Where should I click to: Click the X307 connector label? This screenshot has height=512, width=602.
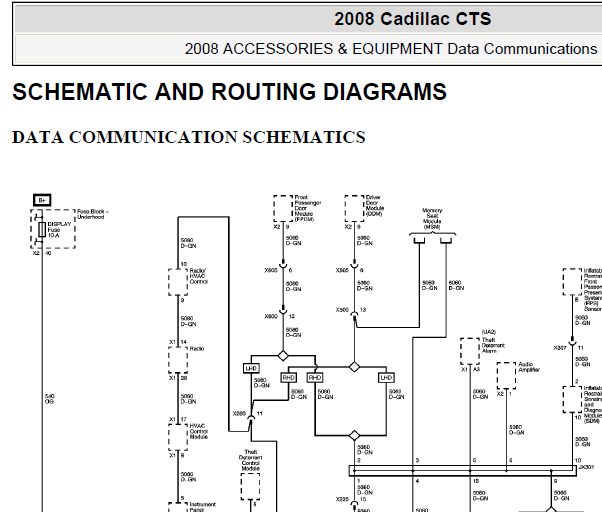(560, 348)
